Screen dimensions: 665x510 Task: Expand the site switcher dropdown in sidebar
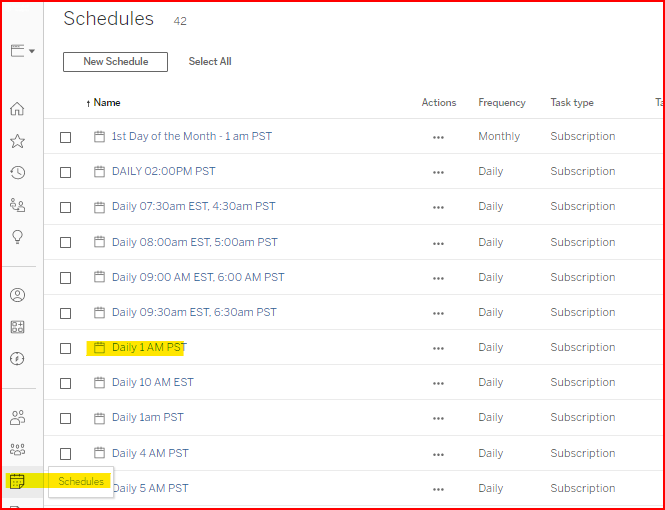pyautogui.click(x=22, y=51)
